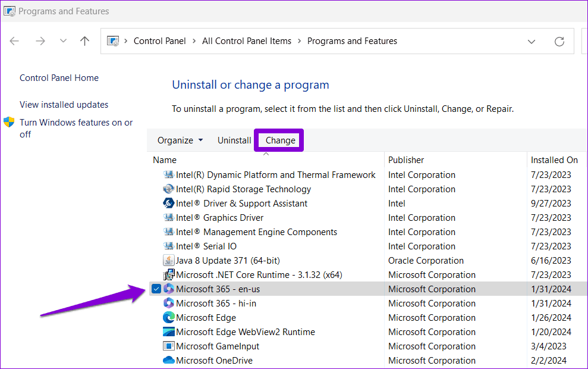Uncheck the Microsoft 365 - en-us checkbox
The width and height of the screenshot is (588, 369).
coord(156,289)
